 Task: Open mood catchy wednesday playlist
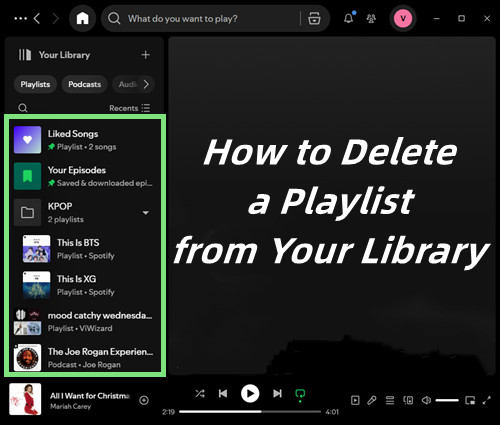[83, 321]
